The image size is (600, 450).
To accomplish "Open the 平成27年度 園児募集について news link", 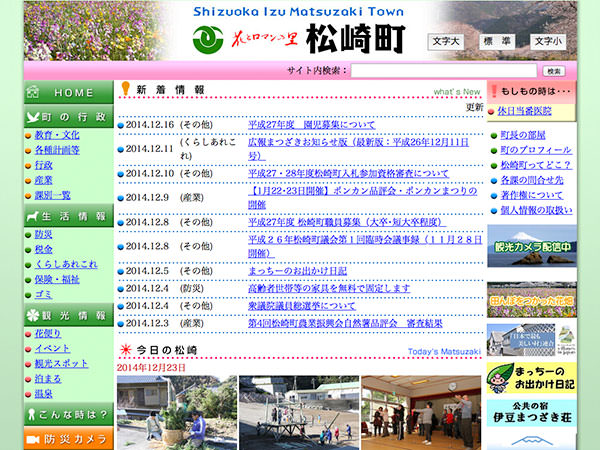I will point(312,125).
